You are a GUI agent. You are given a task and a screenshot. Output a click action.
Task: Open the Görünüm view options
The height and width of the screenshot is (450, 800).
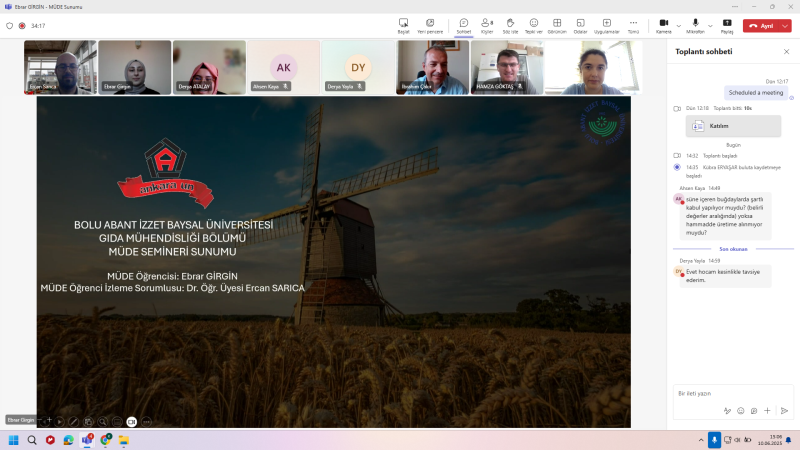coord(557,26)
